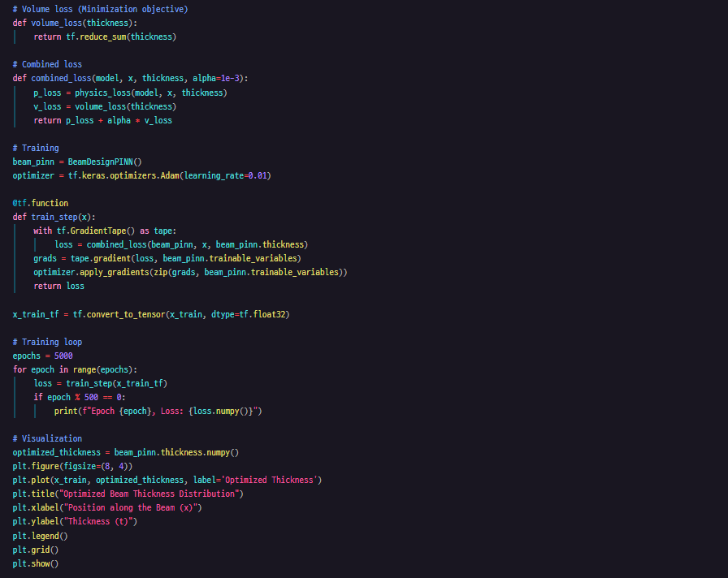
Task: Click the print Epoch/Loss f-string line
Action: [158, 412]
